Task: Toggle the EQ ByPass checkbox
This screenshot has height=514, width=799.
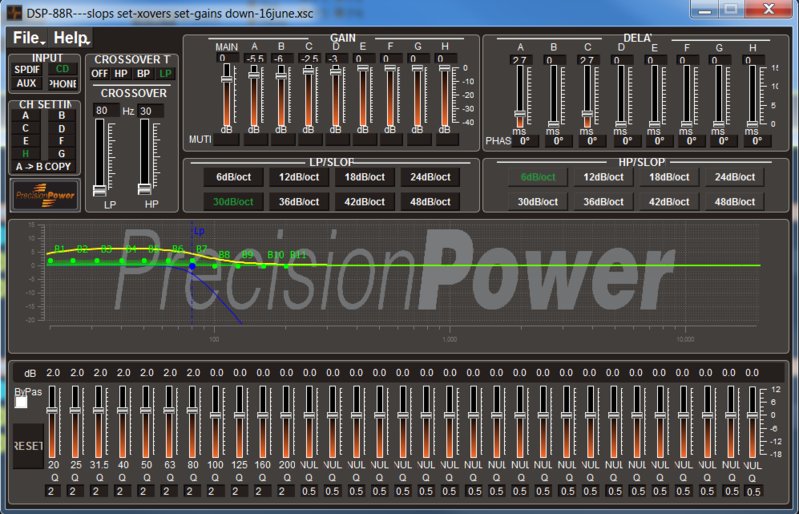Action: click(21, 402)
